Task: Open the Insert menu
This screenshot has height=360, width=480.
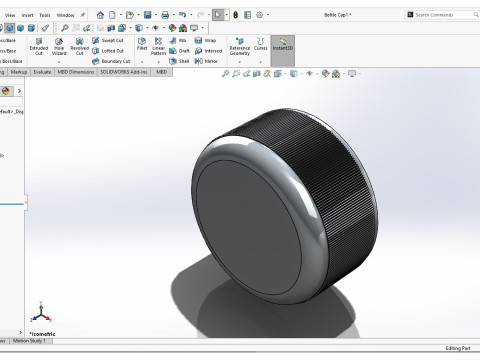Action: pos(27,15)
